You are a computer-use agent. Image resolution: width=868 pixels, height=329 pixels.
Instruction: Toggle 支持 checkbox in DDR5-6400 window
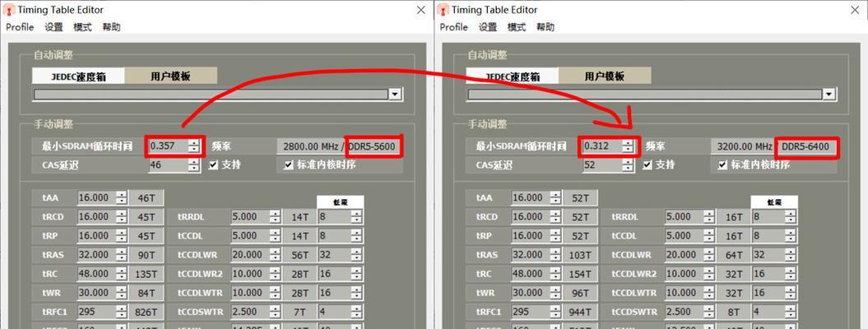click(x=648, y=164)
